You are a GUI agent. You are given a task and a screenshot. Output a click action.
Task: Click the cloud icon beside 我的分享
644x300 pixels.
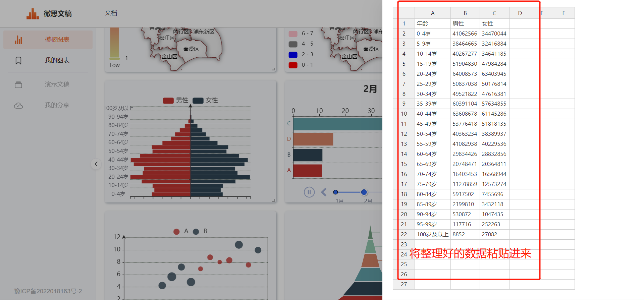pyautogui.click(x=18, y=106)
